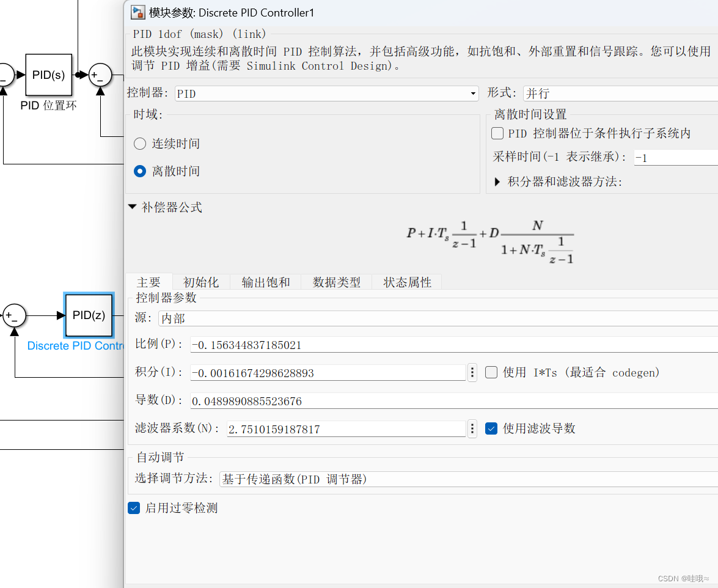Image resolution: width=718 pixels, height=588 pixels.
Task: Toggle enable zero-crossing detection (启用过零检测) checkbox
Action: pos(134,508)
